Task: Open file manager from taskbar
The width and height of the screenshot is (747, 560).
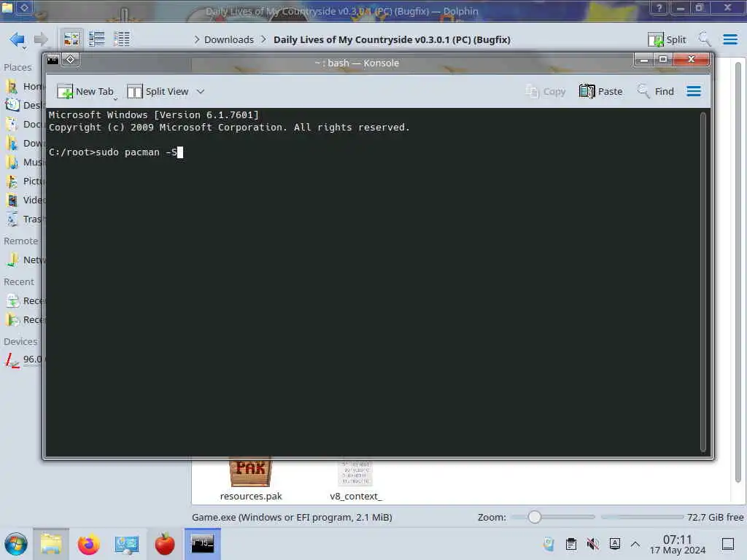Action: pyautogui.click(x=51, y=544)
